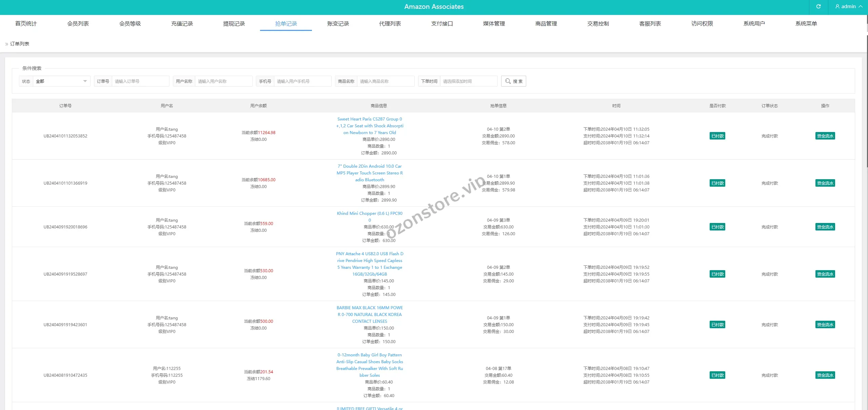
Task: Click 资金流水 button for order UB2404101132053852
Action: (825, 136)
